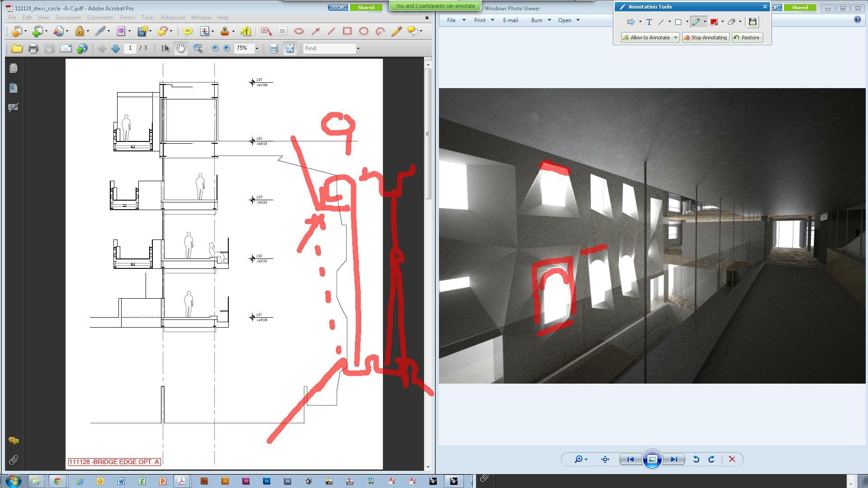Select the Pencil tool in Acrobat

[396, 31]
